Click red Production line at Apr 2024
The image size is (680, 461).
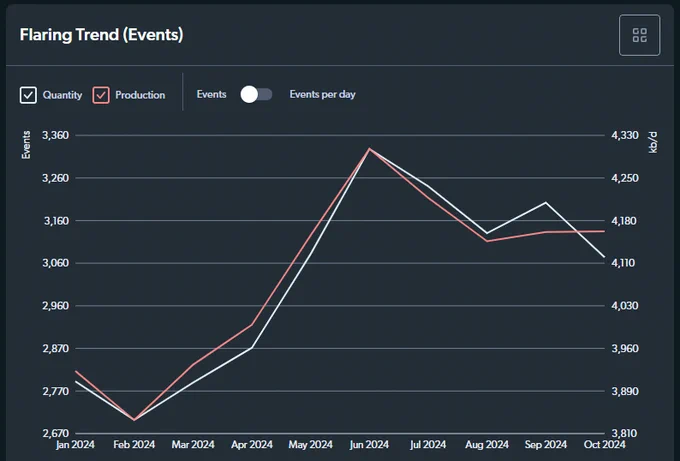click(252, 324)
